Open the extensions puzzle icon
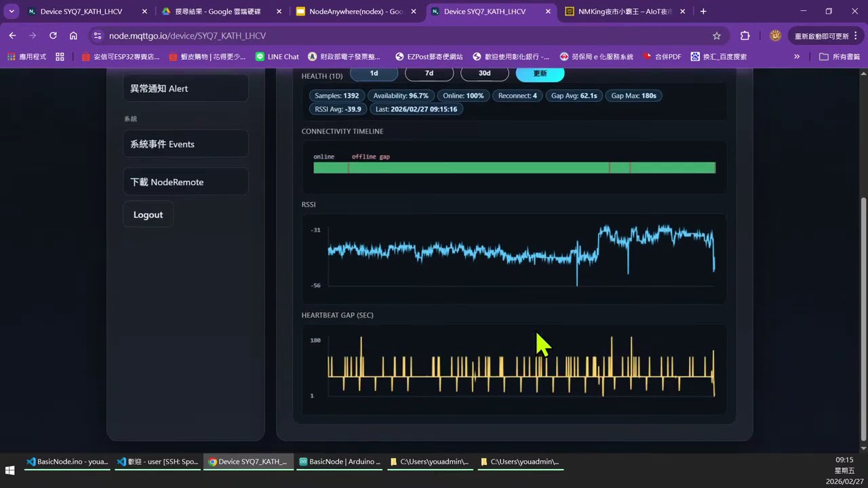 [745, 36]
